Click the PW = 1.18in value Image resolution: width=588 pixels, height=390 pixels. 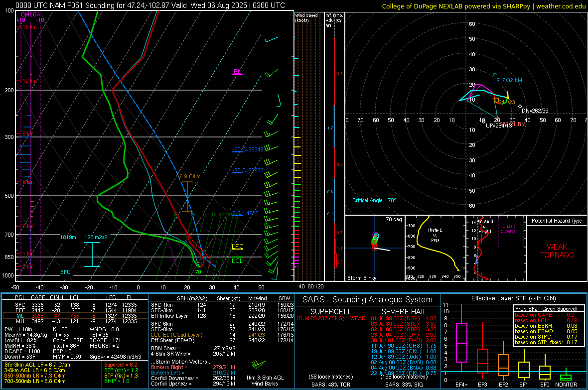click(18, 329)
